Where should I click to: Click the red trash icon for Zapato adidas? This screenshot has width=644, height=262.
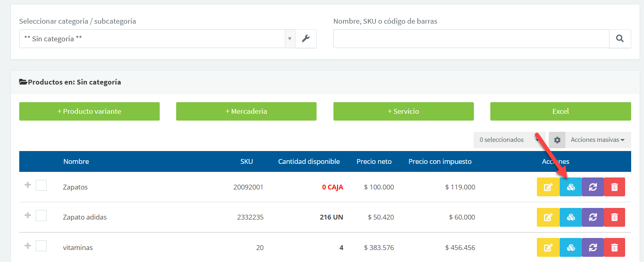[x=614, y=217]
